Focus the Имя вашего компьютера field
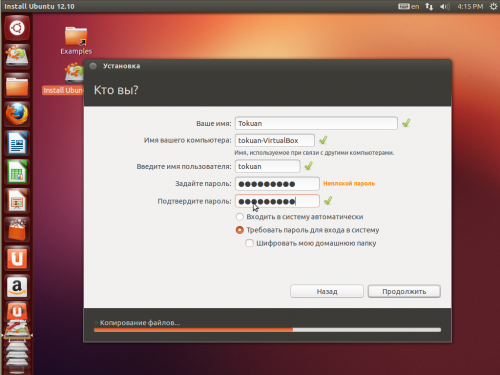The image size is (500, 375). tap(275, 140)
